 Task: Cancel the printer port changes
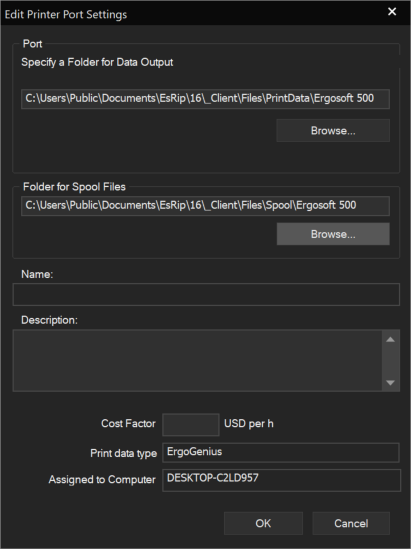coord(351,523)
